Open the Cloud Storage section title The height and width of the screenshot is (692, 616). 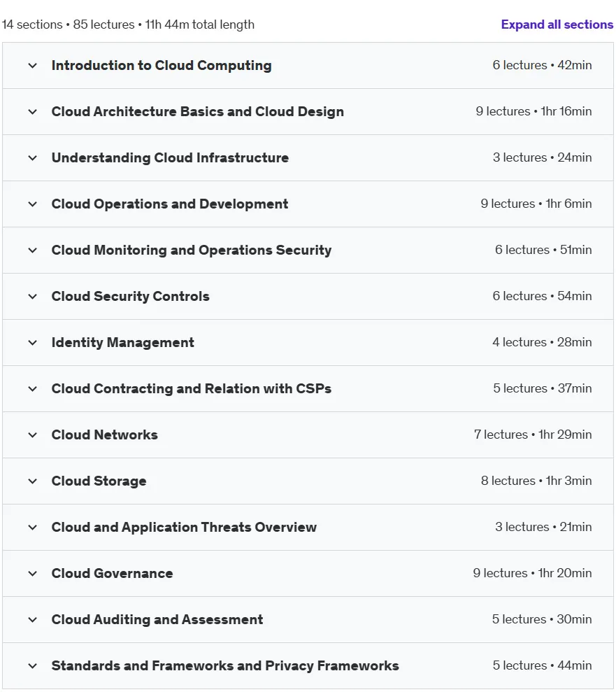tap(99, 481)
